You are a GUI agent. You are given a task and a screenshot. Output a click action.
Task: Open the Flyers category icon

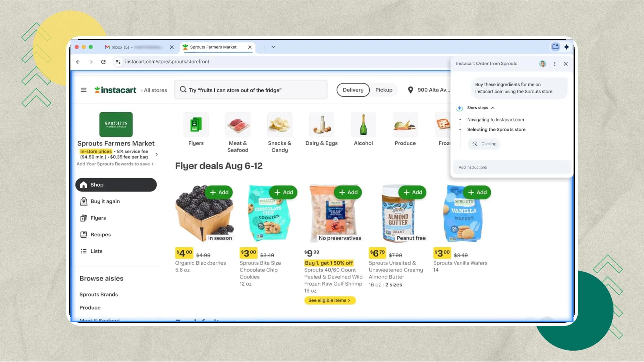pyautogui.click(x=196, y=124)
